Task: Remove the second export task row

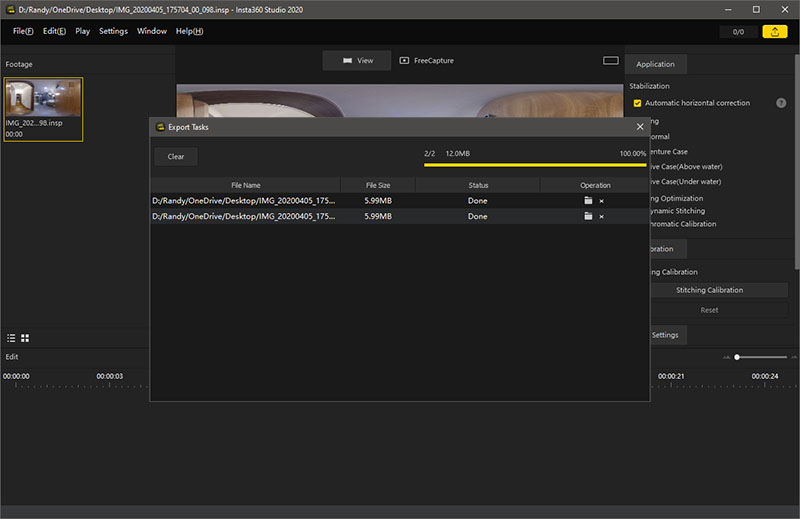Action: click(x=602, y=217)
